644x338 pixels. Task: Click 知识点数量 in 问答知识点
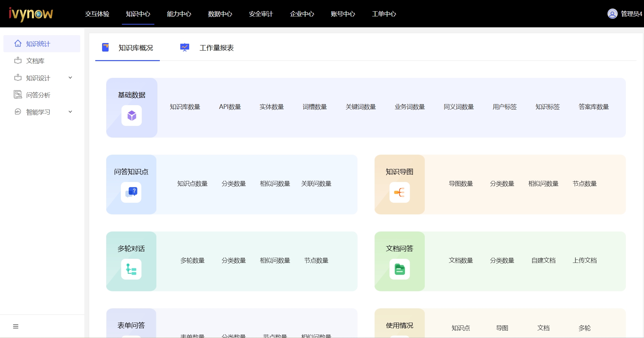[x=193, y=184]
